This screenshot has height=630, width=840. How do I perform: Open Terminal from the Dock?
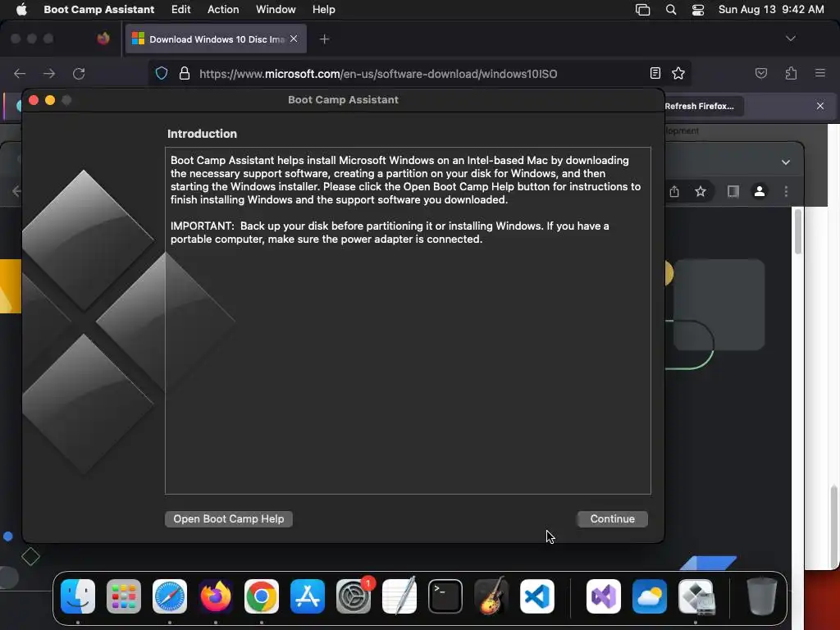pyautogui.click(x=445, y=596)
